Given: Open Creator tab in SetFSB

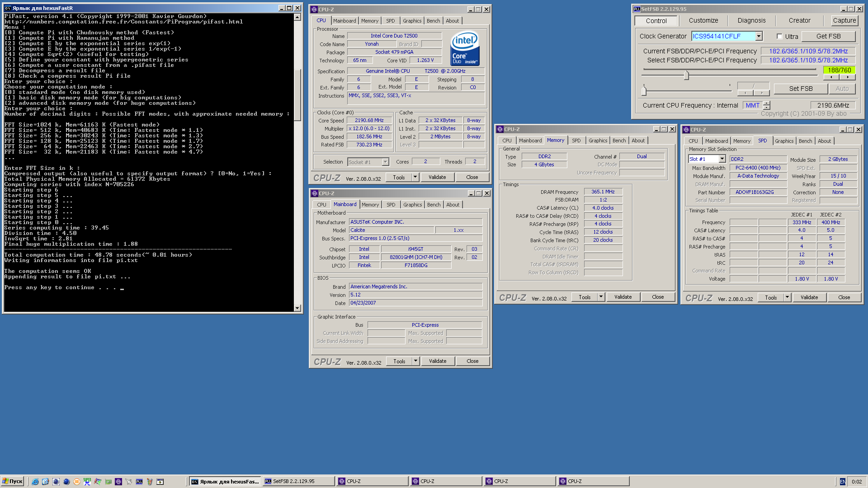Looking at the screenshot, I should [799, 20].
